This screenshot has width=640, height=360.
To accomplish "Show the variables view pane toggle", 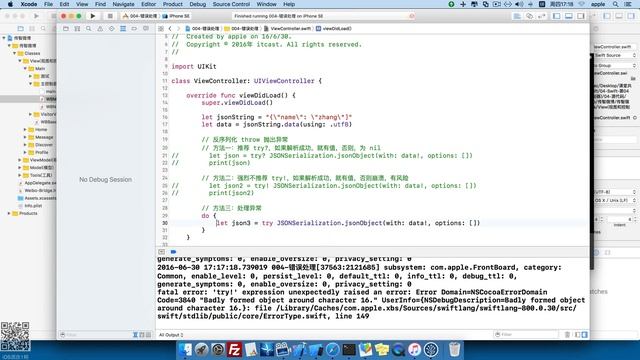I will coord(578,335).
